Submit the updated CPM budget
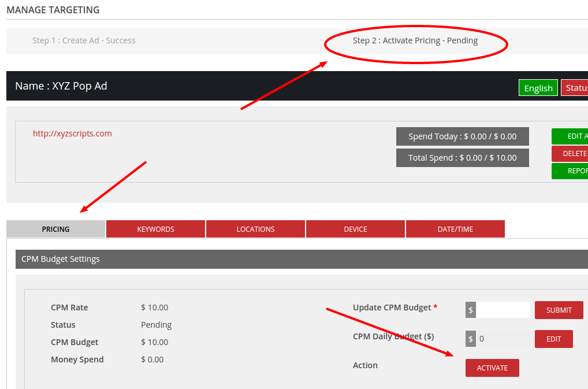This screenshot has width=588, height=389. click(559, 310)
